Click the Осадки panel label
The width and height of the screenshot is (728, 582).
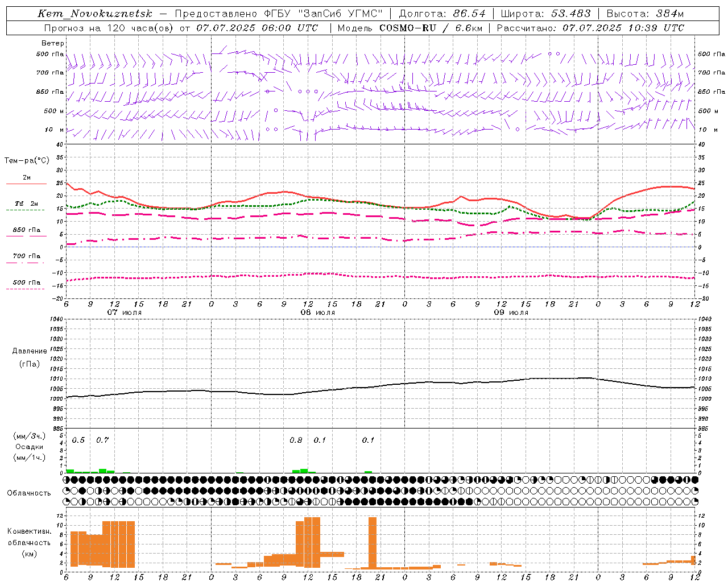(x=30, y=447)
